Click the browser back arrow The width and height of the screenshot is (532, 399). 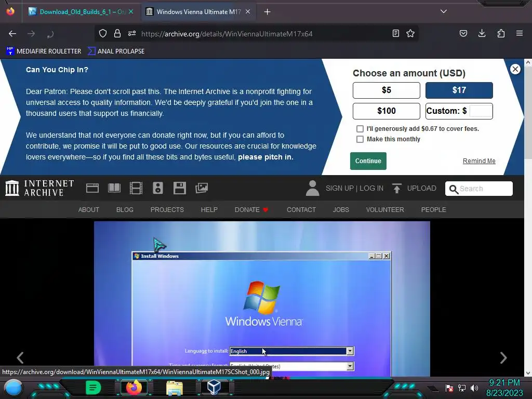(12, 34)
